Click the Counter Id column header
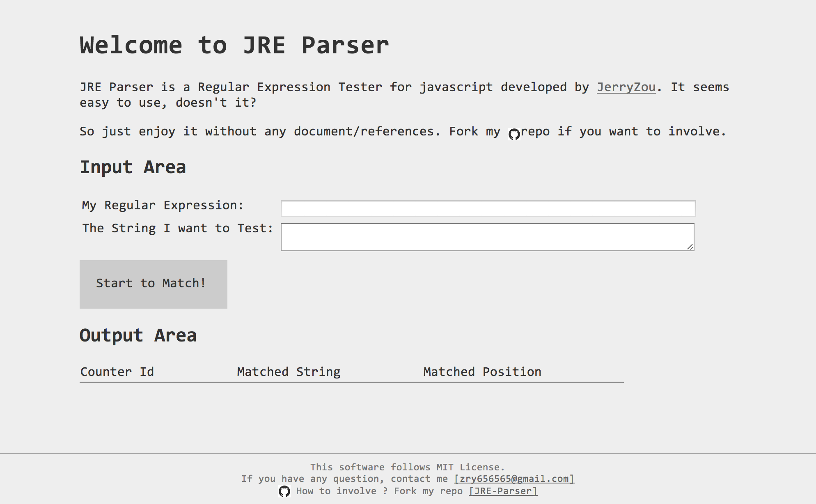Viewport: 816px width, 504px height. [x=117, y=372]
